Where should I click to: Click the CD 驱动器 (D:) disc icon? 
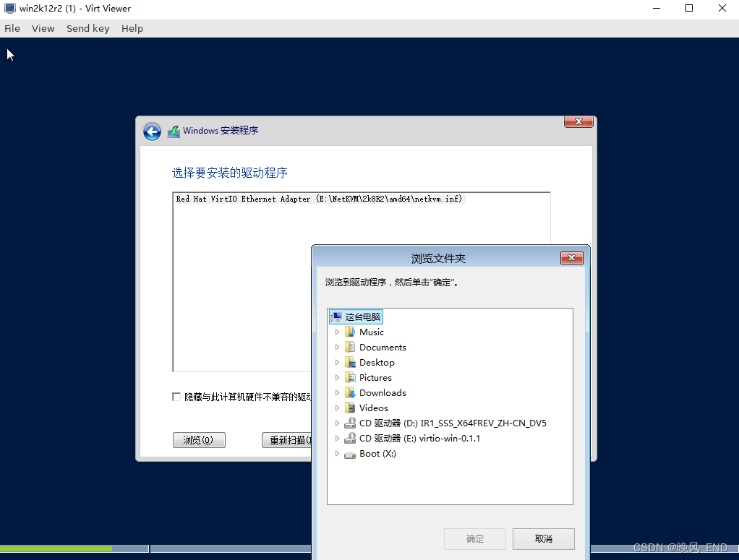coord(350,423)
